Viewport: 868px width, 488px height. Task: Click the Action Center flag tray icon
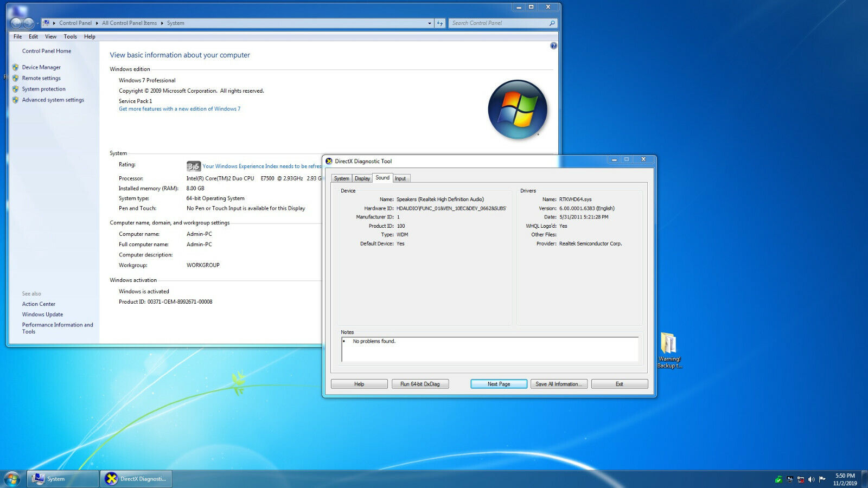[822, 479]
